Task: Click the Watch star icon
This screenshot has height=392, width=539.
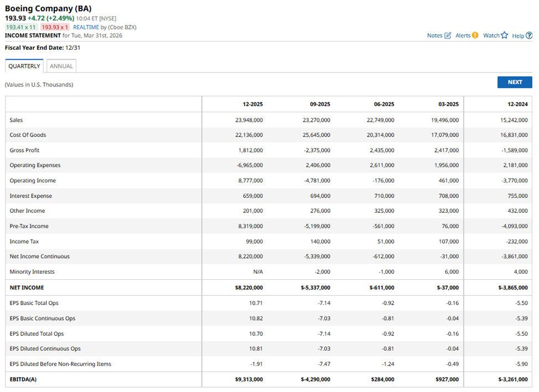Action: (504, 35)
